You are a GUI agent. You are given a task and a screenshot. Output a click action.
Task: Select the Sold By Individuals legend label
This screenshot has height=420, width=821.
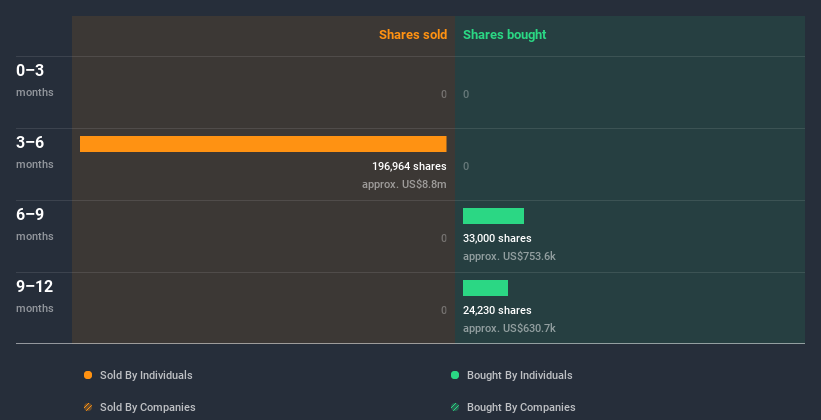[146, 375]
